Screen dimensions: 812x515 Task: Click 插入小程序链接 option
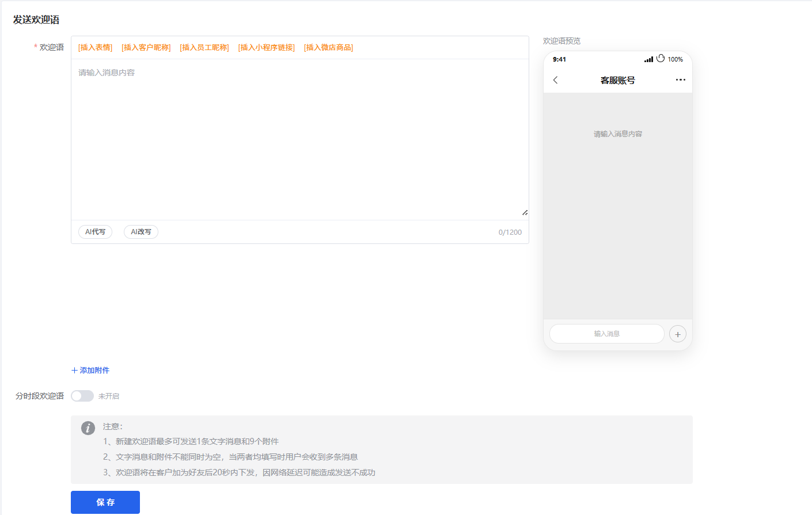pyautogui.click(x=267, y=48)
